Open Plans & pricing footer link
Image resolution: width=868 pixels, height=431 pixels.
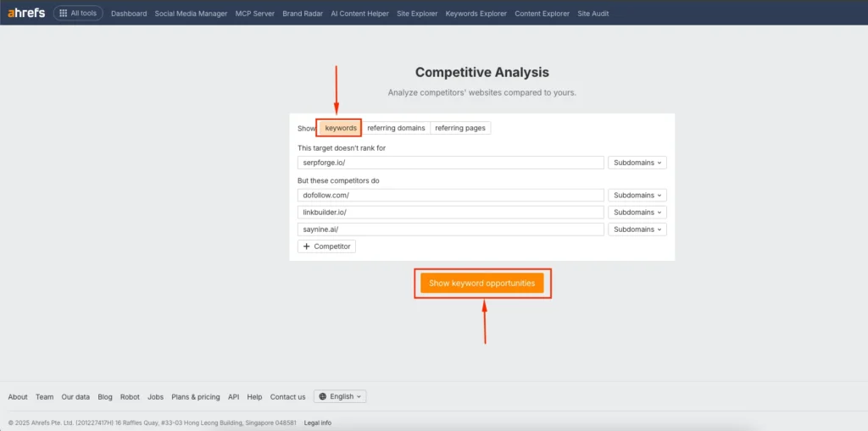pos(196,396)
